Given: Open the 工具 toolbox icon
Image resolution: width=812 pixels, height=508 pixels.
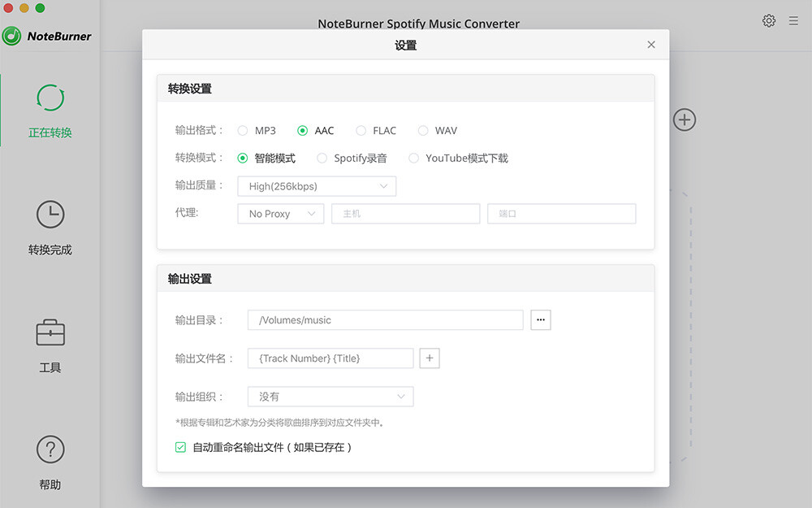Looking at the screenshot, I should point(50,332).
